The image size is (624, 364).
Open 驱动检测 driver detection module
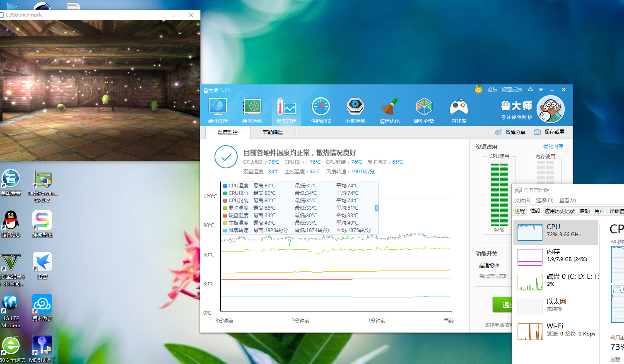(x=355, y=111)
